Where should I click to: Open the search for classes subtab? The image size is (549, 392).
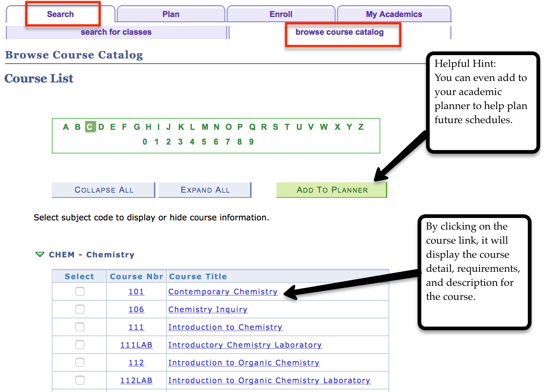[116, 32]
